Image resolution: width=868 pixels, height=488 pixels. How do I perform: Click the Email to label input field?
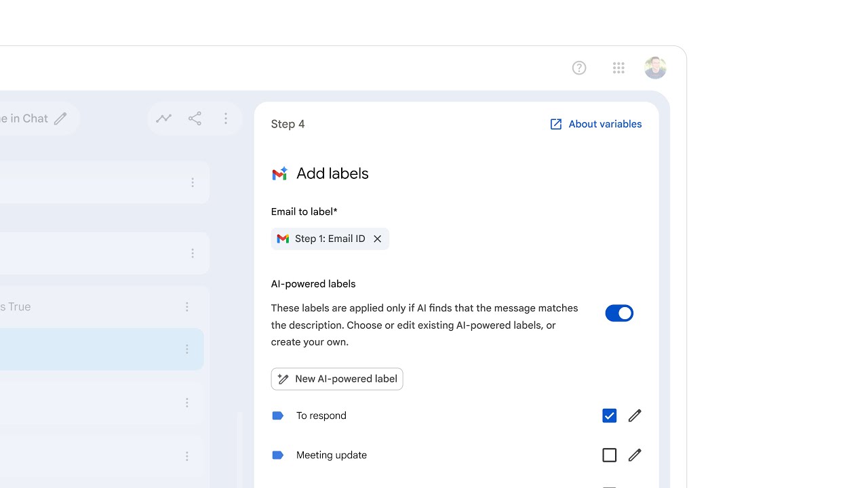coord(475,239)
